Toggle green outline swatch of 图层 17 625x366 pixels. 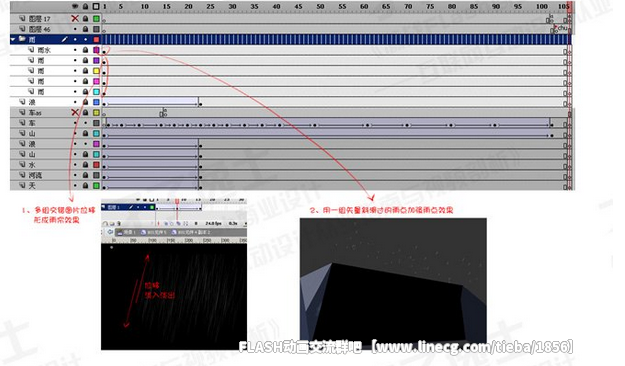[x=96, y=18]
